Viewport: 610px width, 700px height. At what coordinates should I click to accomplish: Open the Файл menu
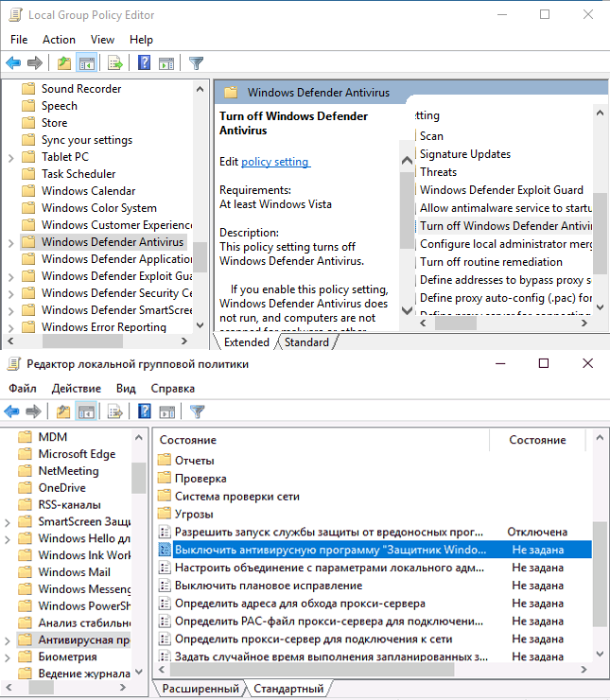click(23, 389)
